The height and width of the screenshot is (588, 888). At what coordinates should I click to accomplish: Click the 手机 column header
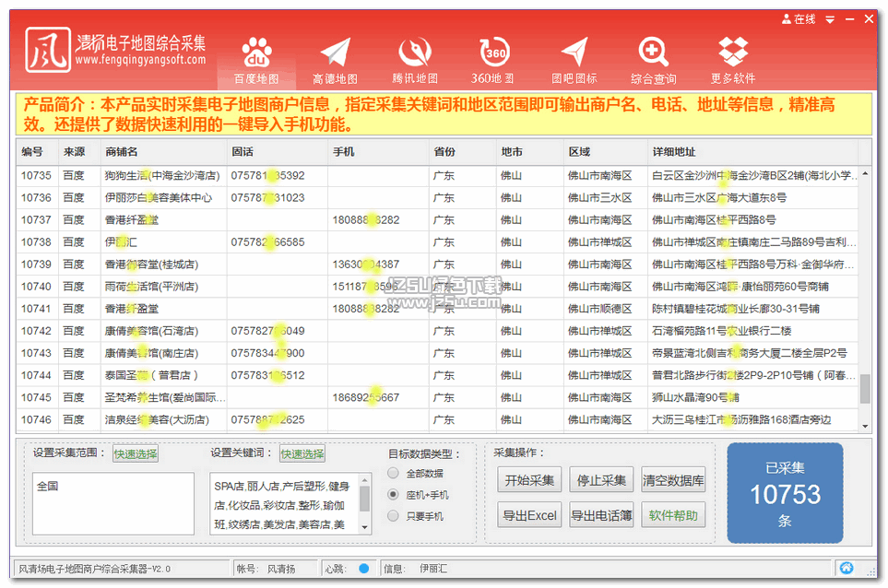(378, 152)
